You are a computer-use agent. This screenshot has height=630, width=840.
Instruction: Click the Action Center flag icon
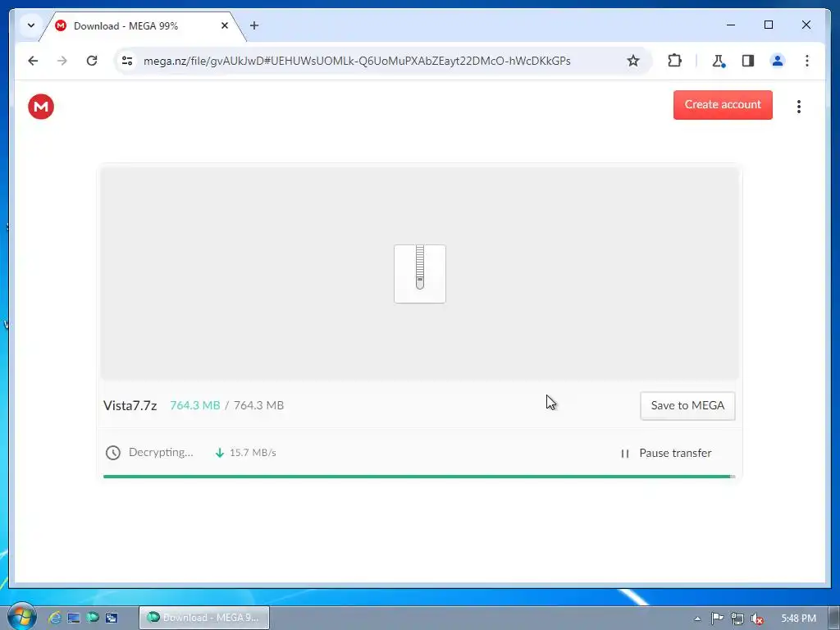[717, 619]
